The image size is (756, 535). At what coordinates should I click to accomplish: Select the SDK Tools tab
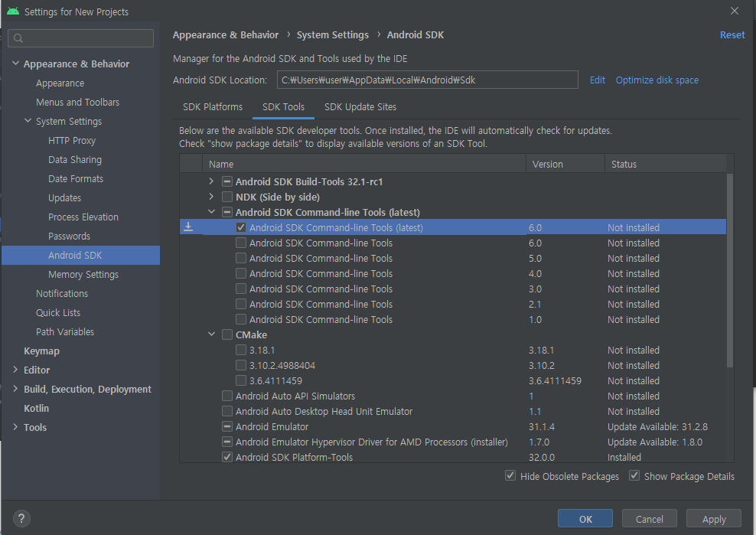(283, 106)
